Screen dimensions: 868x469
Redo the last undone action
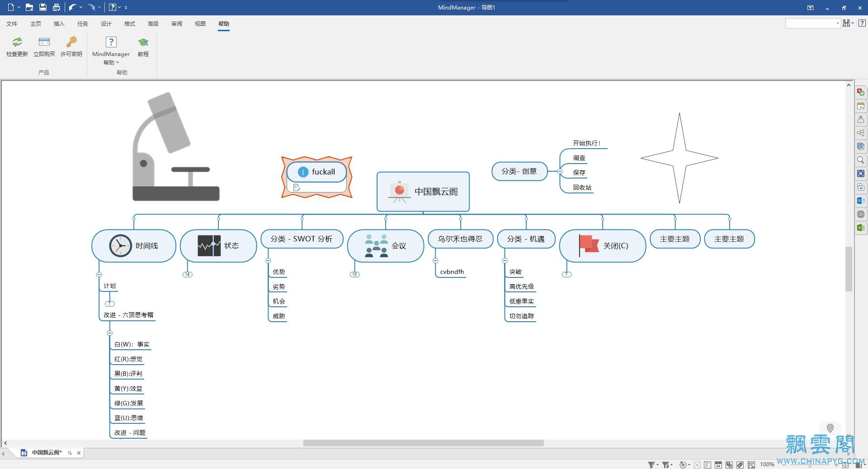(x=92, y=7)
